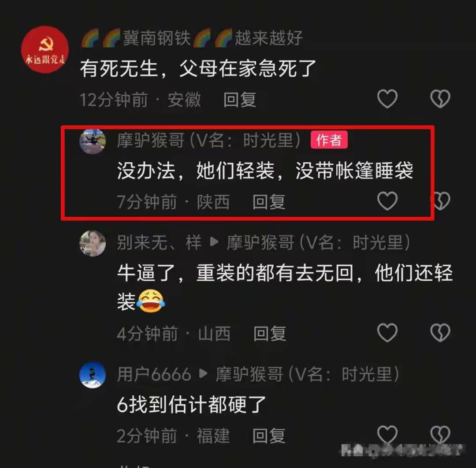Like 用户6666's comment from 福建
This screenshot has height=468, width=476.
point(387,435)
